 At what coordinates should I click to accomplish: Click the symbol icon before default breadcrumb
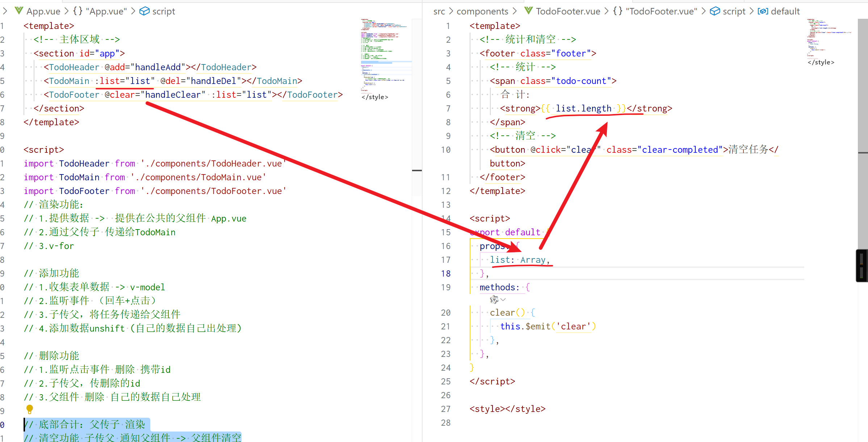(x=763, y=11)
